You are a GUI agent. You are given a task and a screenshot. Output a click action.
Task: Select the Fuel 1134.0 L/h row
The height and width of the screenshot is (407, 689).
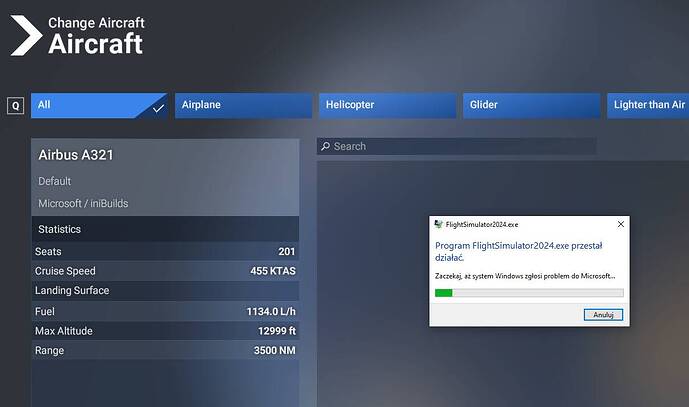pyautogui.click(x=165, y=311)
